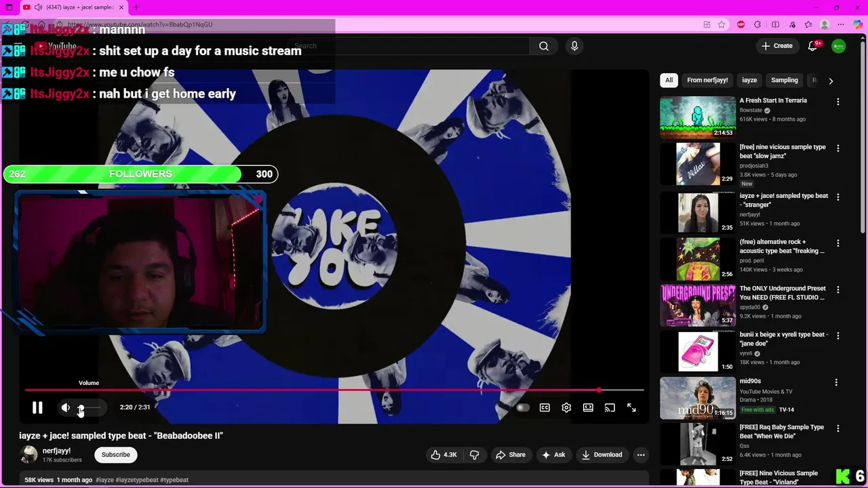Open The ONLY Underground Preset video title
Image resolution: width=868 pixels, height=488 pixels.
(x=783, y=293)
